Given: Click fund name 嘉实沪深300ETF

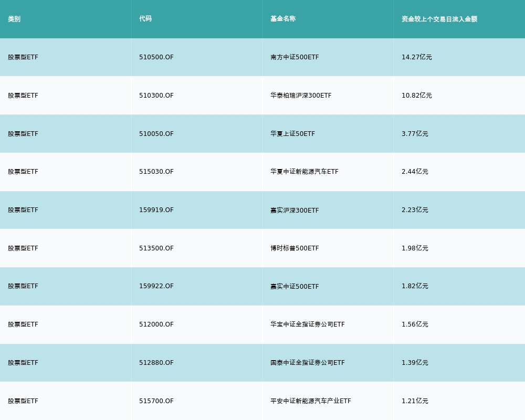Looking at the screenshot, I should (x=295, y=210).
